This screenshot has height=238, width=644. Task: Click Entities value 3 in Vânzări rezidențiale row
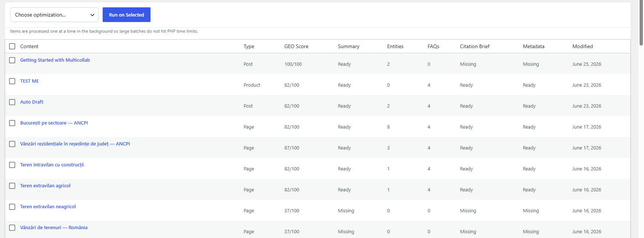coord(388,148)
